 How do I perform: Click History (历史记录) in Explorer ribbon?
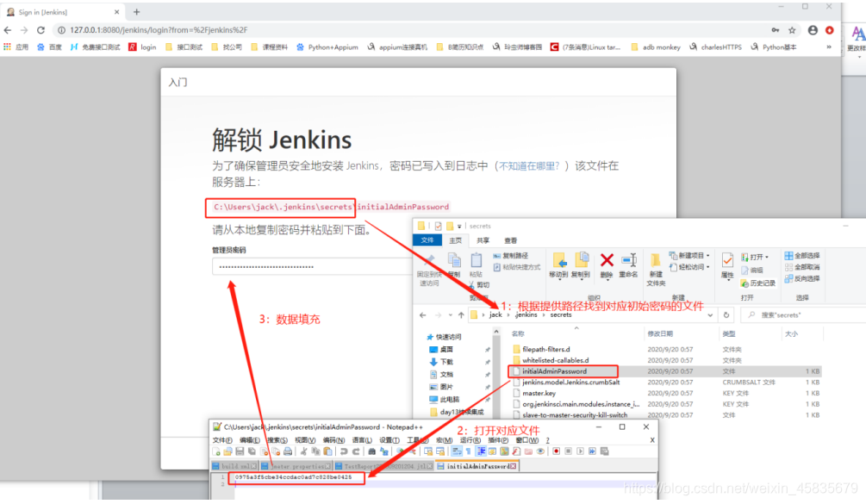click(757, 283)
